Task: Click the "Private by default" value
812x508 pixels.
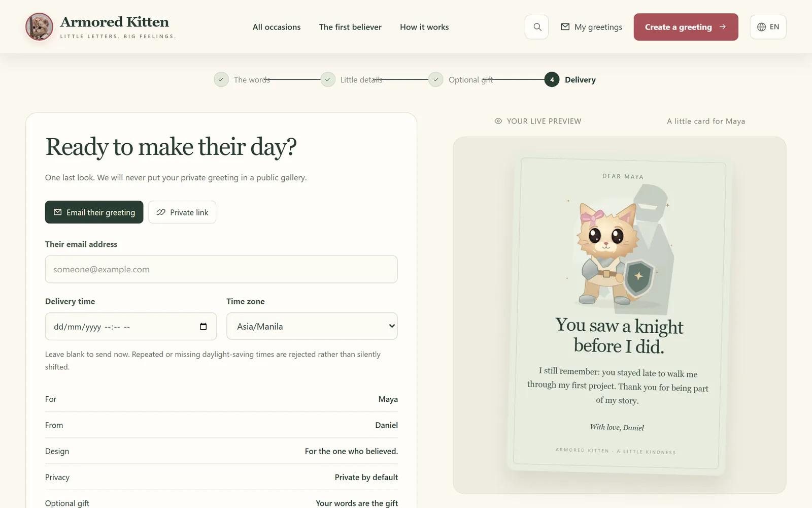Action: (366, 477)
